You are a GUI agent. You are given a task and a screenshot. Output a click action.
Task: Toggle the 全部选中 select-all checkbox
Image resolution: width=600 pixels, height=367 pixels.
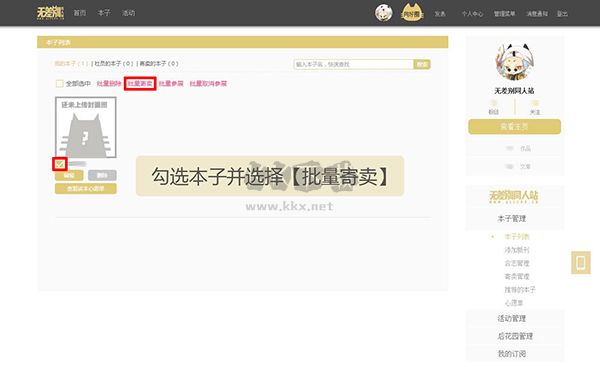(x=59, y=83)
